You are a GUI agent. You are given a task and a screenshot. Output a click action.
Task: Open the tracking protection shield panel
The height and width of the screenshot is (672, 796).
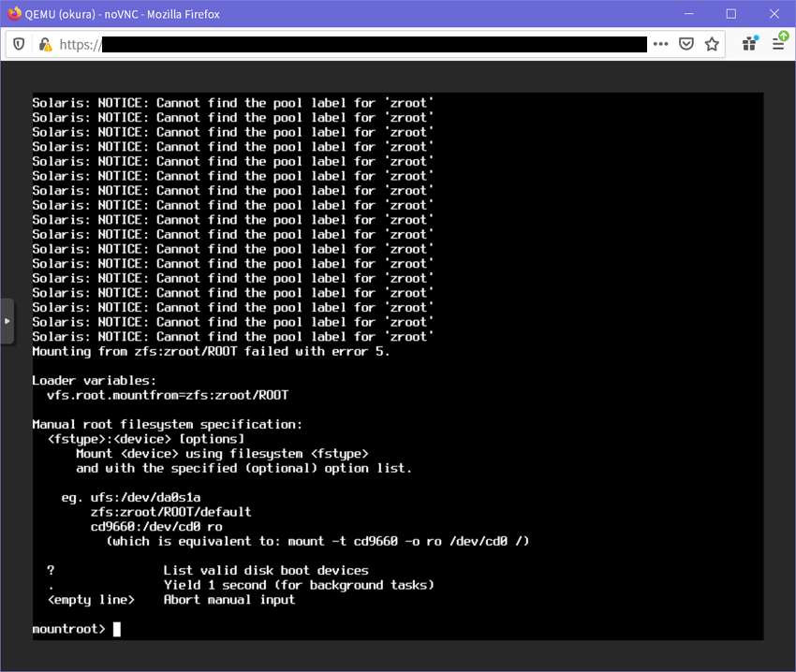click(20, 44)
